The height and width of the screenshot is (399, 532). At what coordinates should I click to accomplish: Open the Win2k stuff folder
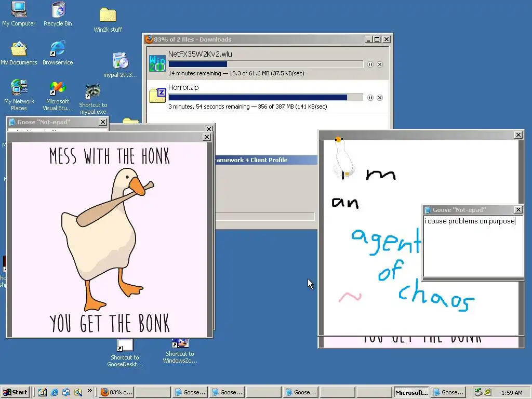108,20
